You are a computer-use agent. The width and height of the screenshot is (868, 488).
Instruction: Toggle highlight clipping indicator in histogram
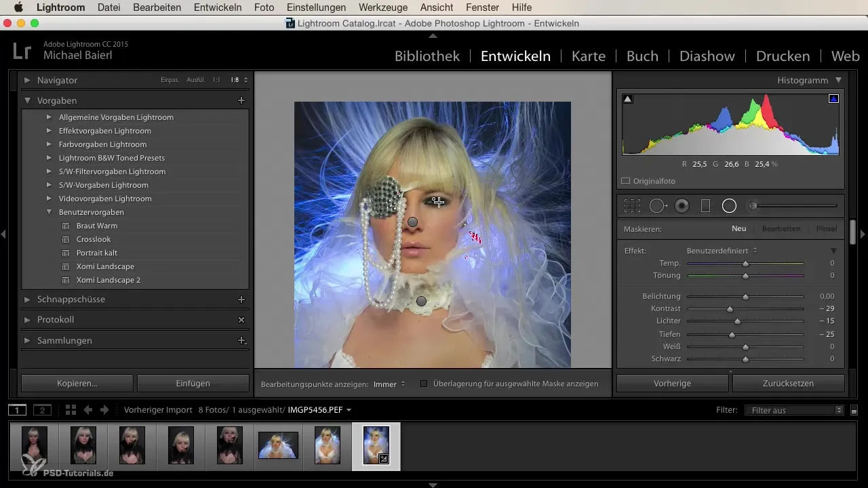point(833,99)
